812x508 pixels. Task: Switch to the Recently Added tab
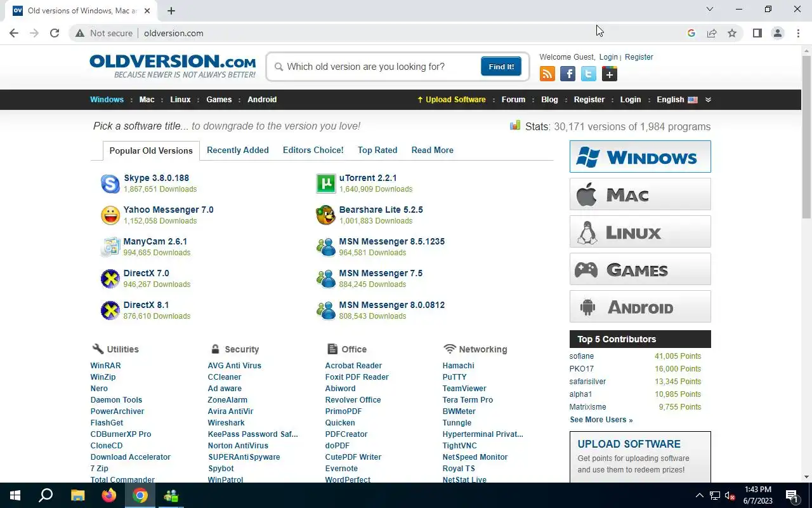238,150
